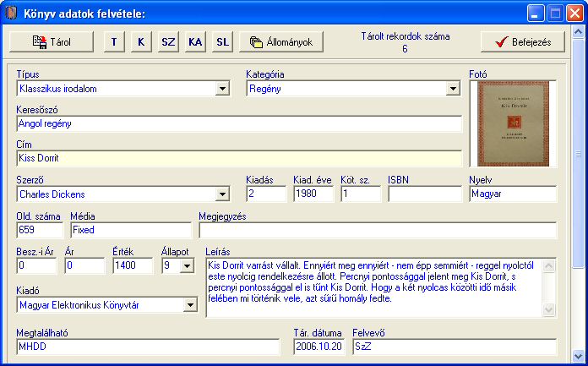
Task: Click the Befejezés finish button
Action: [x=523, y=41]
